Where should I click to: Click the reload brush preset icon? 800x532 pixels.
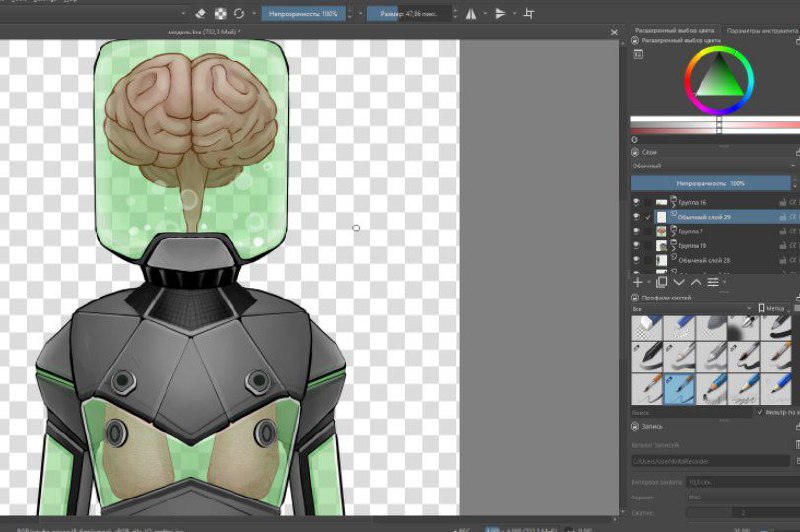coord(239,14)
